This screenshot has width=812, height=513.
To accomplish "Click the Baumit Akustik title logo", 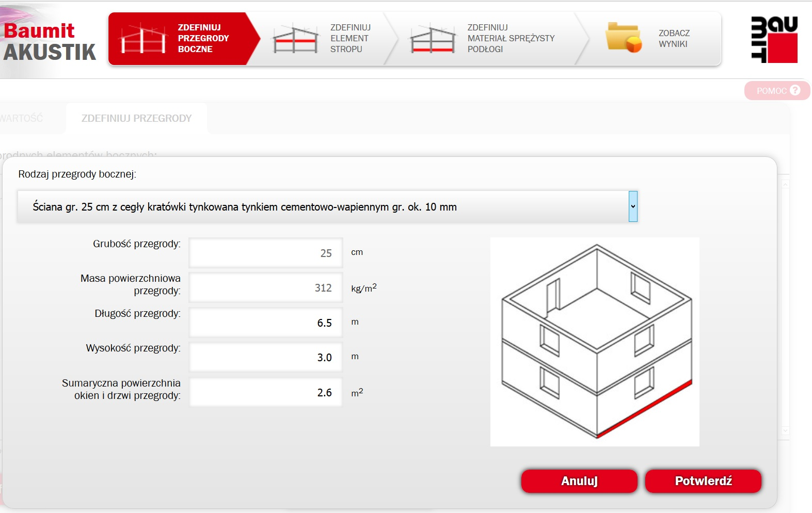I will pos(50,41).
